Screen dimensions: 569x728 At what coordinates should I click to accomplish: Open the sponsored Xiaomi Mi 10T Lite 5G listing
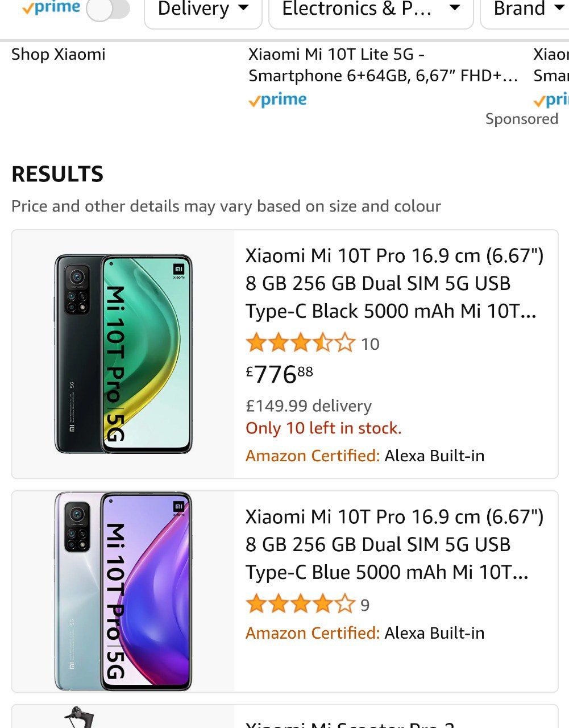[383, 65]
